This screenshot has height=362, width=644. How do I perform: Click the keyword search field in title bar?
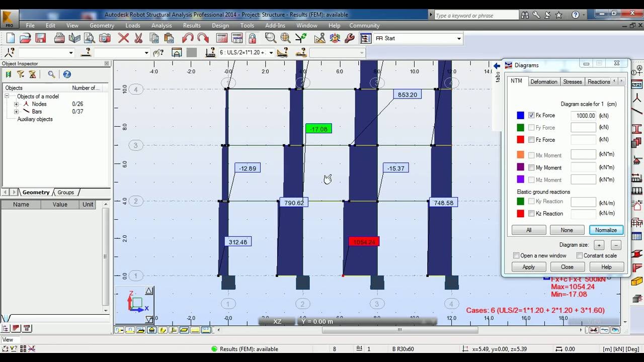(x=475, y=16)
